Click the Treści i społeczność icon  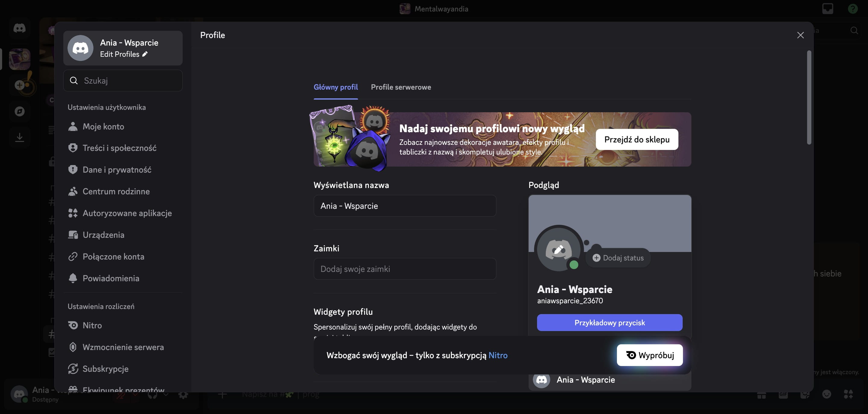(73, 148)
